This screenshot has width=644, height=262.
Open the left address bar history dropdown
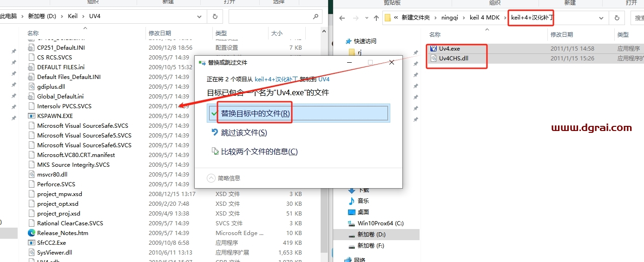[x=201, y=16]
